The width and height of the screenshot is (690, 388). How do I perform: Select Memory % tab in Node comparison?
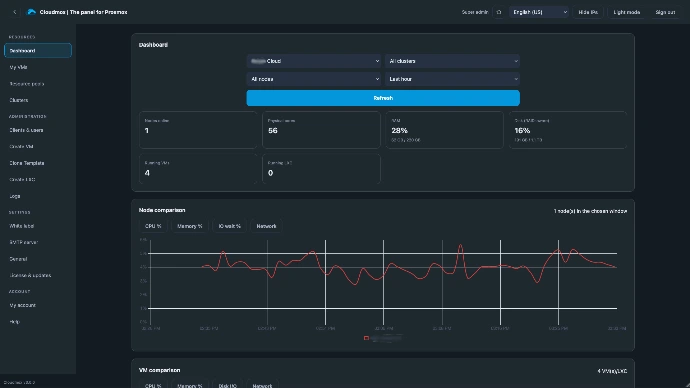click(190, 226)
